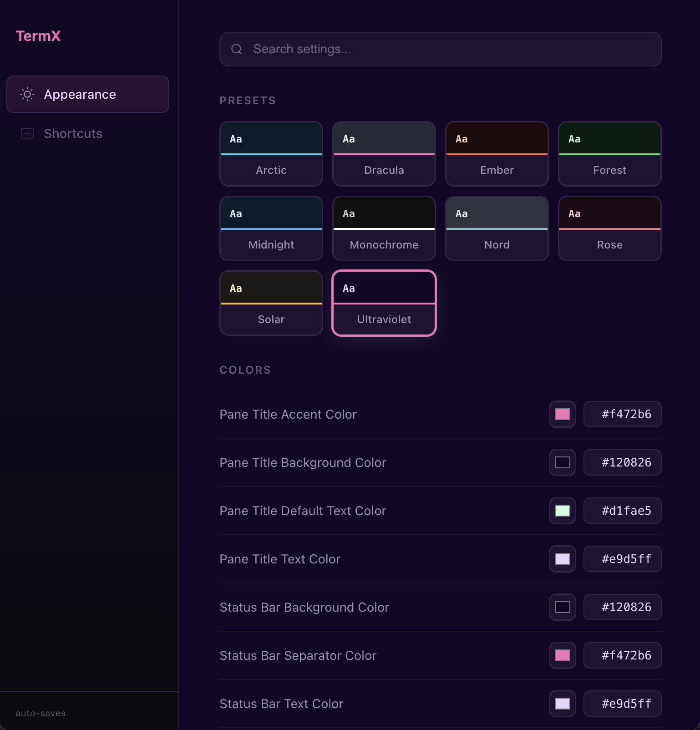Open the Pane Title Text Color swatch
Image resolution: width=700 pixels, height=730 pixels.
pos(563,559)
